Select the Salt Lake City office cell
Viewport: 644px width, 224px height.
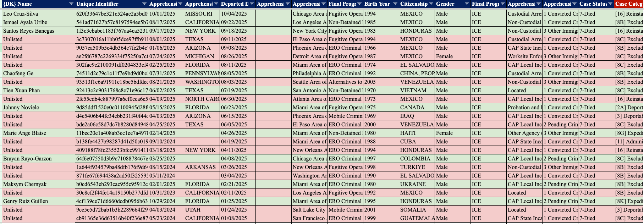309,210
